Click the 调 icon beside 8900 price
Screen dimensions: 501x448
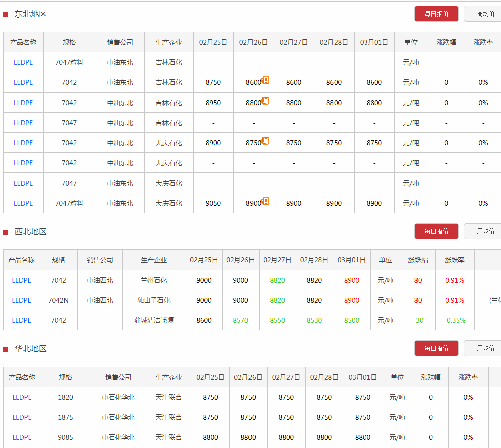[x=265, y=201]
